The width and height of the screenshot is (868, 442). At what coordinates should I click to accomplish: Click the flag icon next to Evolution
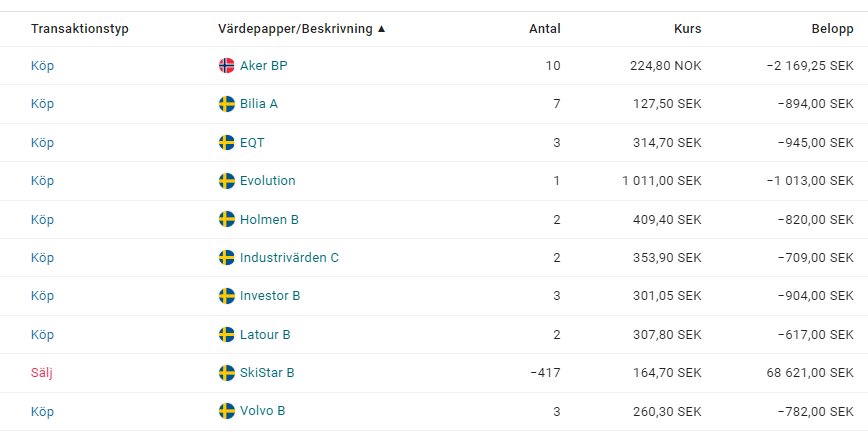click(x=227, y=181)
